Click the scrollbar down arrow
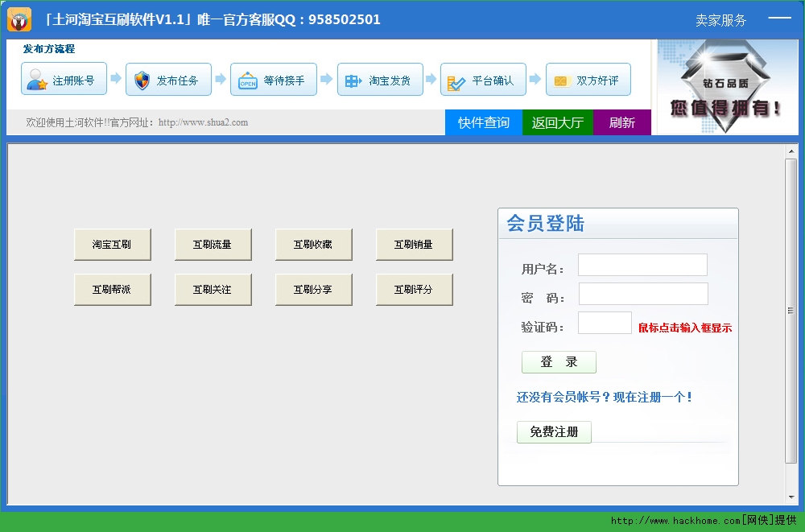 (791, 497)
